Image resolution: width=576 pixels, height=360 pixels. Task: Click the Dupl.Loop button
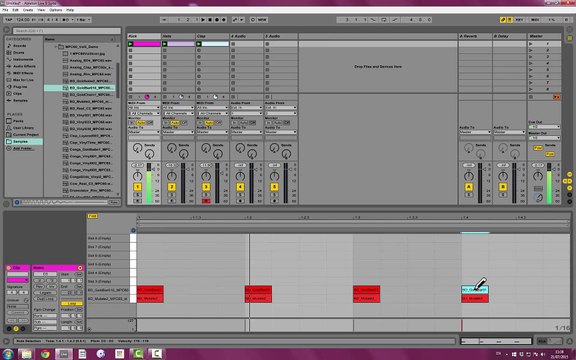pos(45,299)
